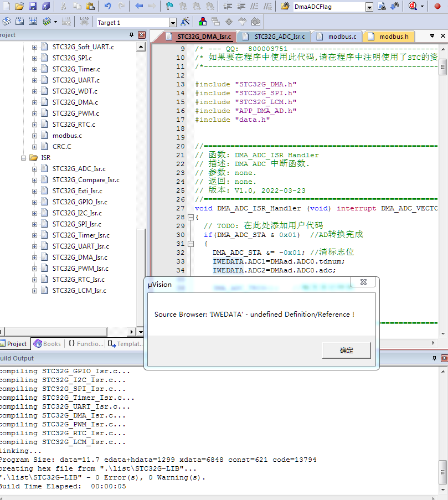Viewport: 448px width, 500px height.
Task: Start incremental find with the binoculars icon
Action: tap(395, 6)
